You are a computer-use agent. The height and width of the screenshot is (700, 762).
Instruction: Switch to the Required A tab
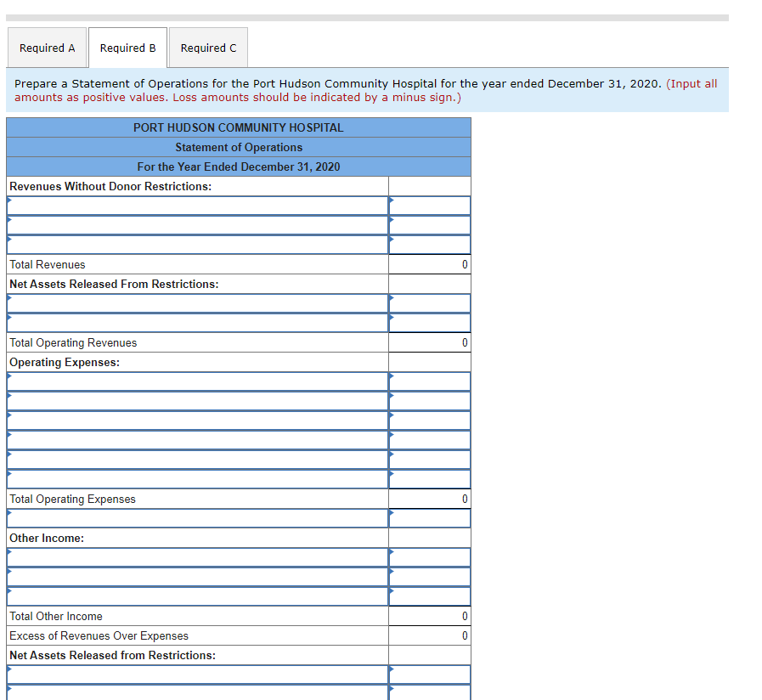(x=47, y=48)
